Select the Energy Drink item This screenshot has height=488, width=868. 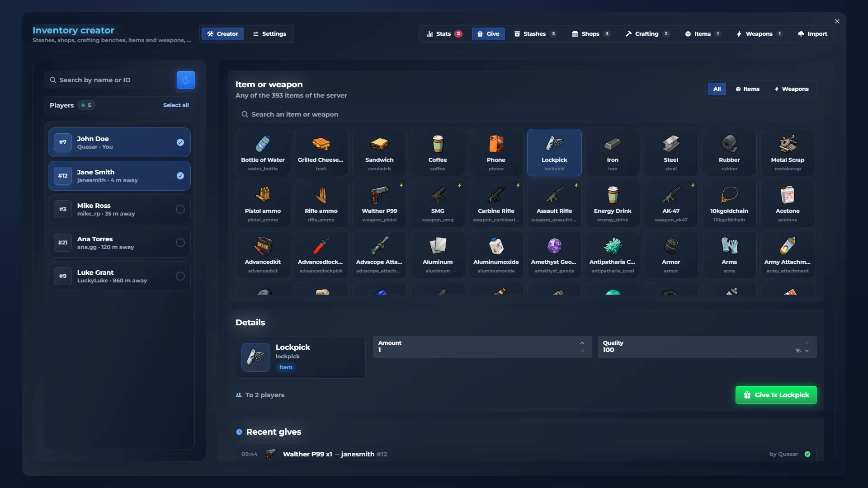pyautogui.click(x=613, y=203)
